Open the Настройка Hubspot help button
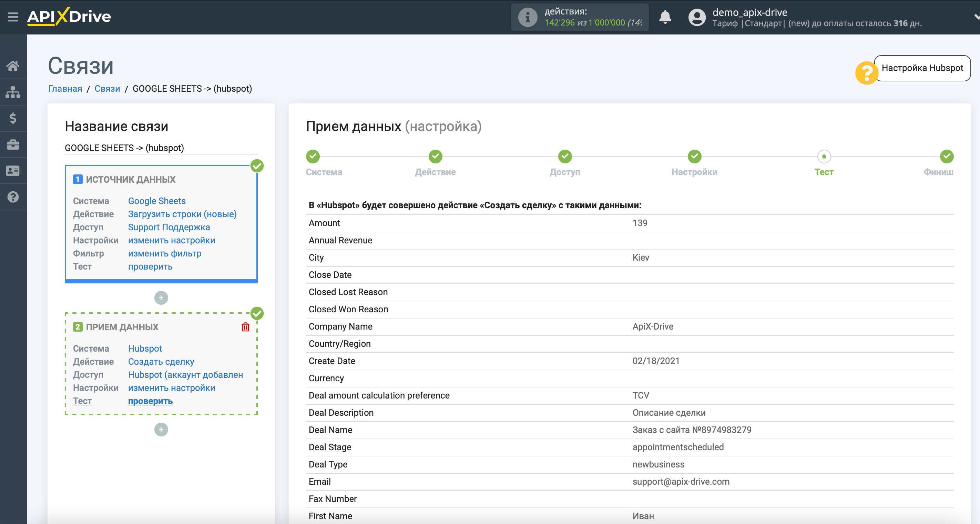 pyautogui.click(x=922, y=68)
